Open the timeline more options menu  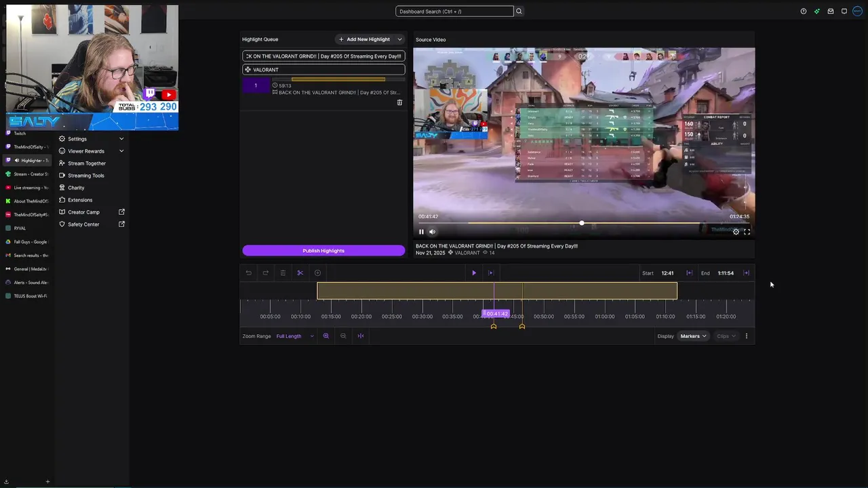coord(747,336)
